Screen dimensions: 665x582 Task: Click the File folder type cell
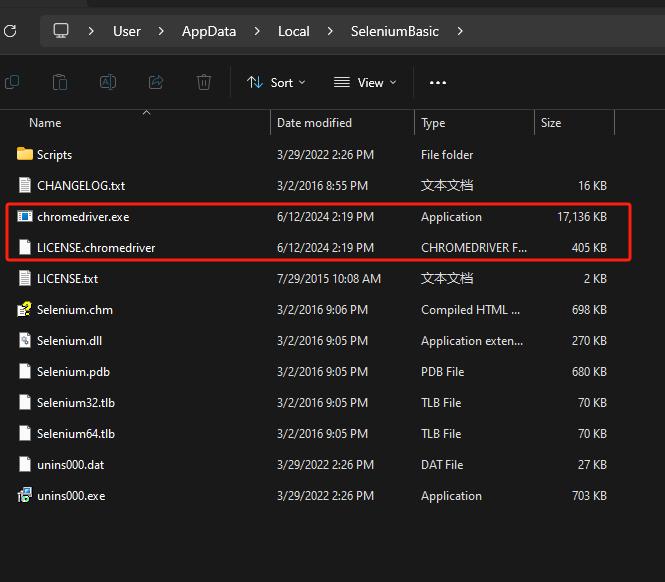[x=447, y=155]
